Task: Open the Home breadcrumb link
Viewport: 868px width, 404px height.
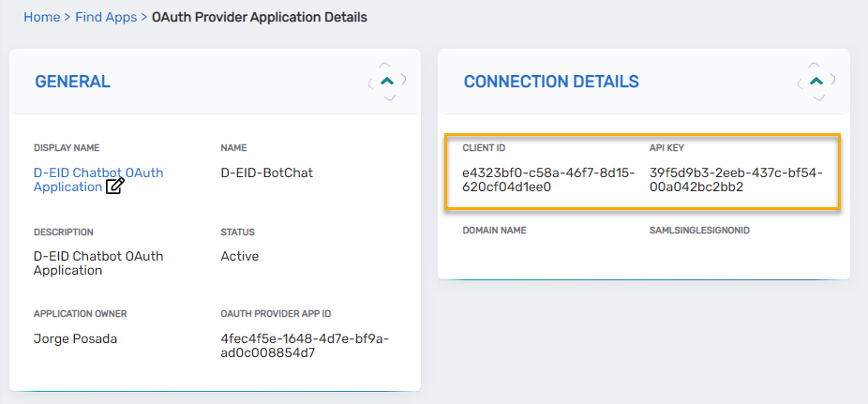Action: tap(41, 17)
